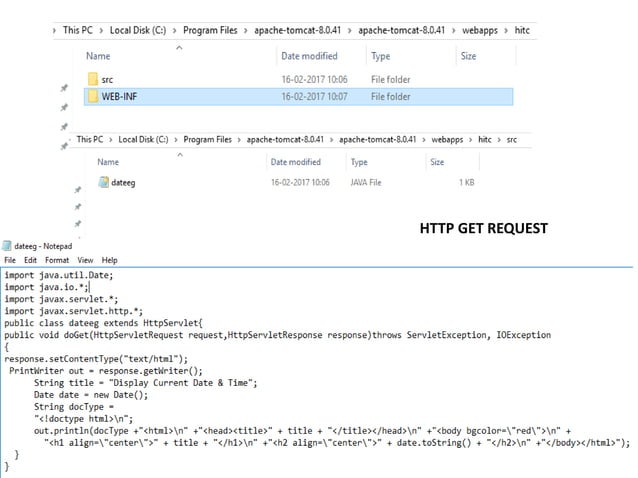The height and width of the screenshot is (478, 638).
Task: Select the WEB-INF folder name
Action: (119, 97)
